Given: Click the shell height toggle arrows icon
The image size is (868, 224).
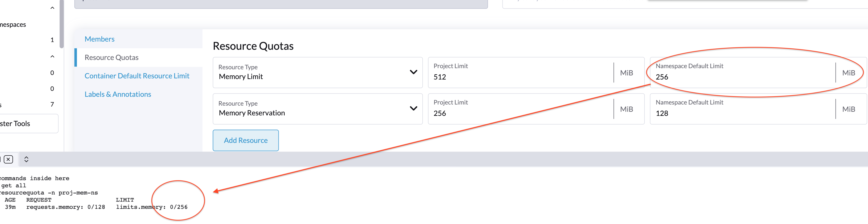Looking at the screenshot, I should pos(26,159).
